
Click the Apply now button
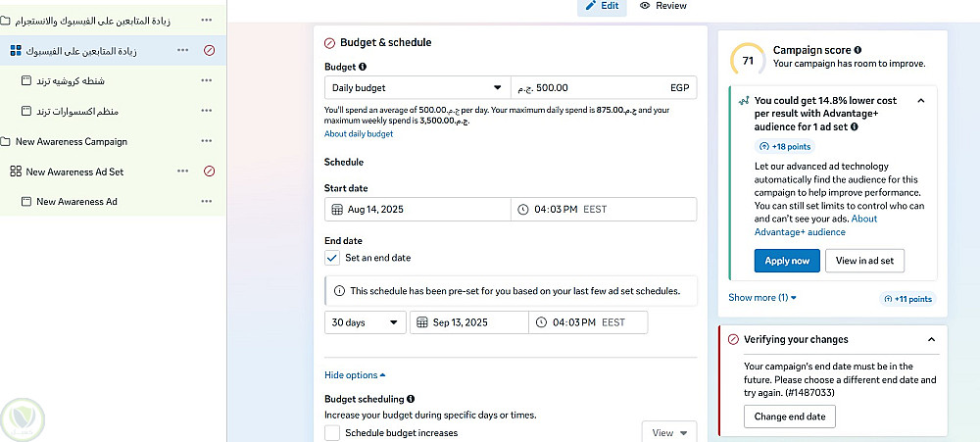point(787,261)
